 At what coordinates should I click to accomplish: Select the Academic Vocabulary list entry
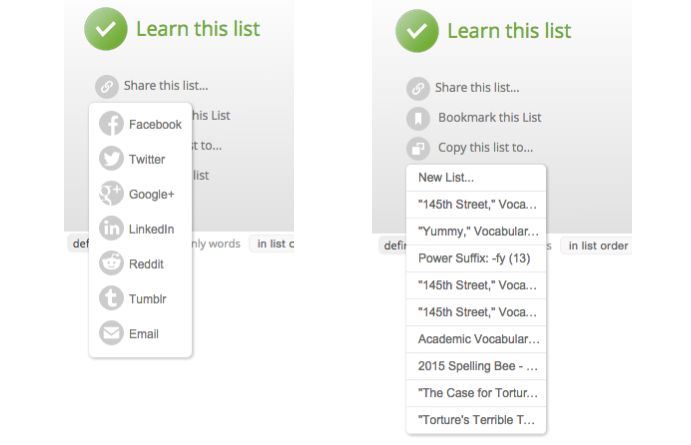(x=479, y=339)
